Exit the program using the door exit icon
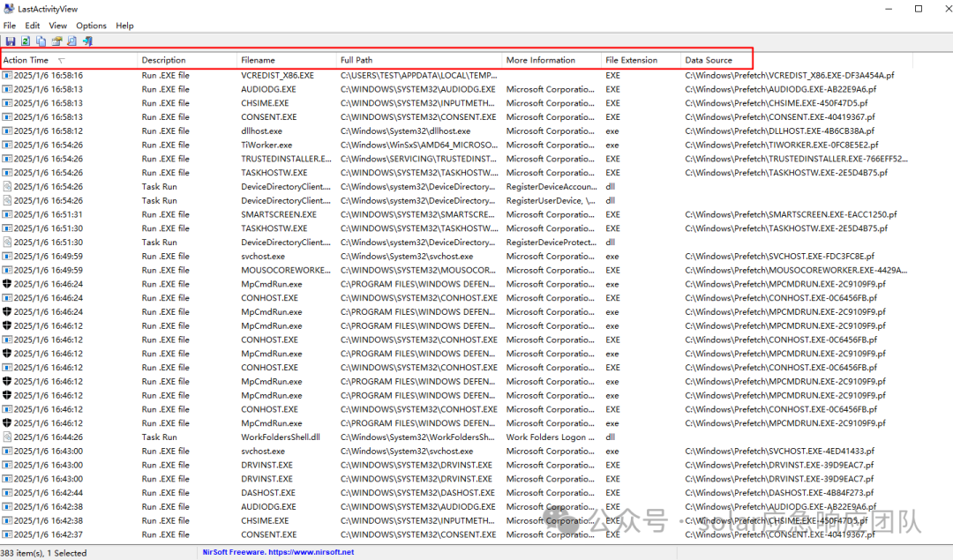 click(86, 41)
